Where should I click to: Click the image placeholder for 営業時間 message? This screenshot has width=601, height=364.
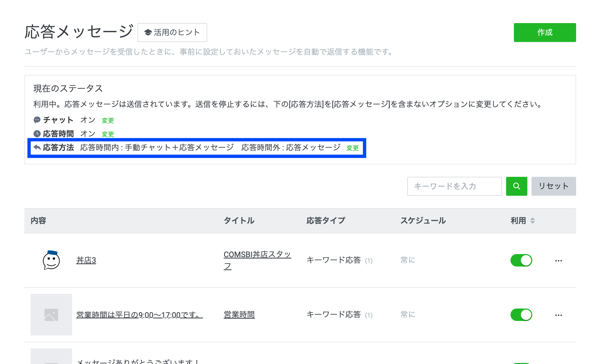[x=51, y=314]
